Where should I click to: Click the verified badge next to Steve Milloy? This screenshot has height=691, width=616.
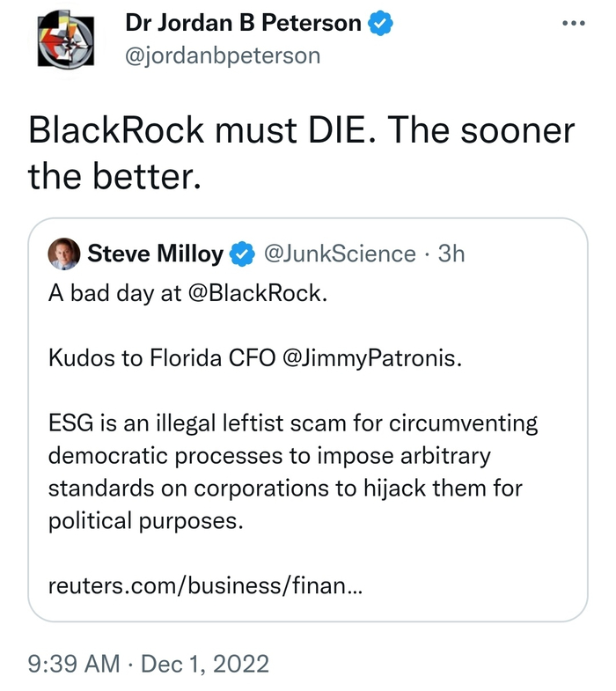coord(241,254)
